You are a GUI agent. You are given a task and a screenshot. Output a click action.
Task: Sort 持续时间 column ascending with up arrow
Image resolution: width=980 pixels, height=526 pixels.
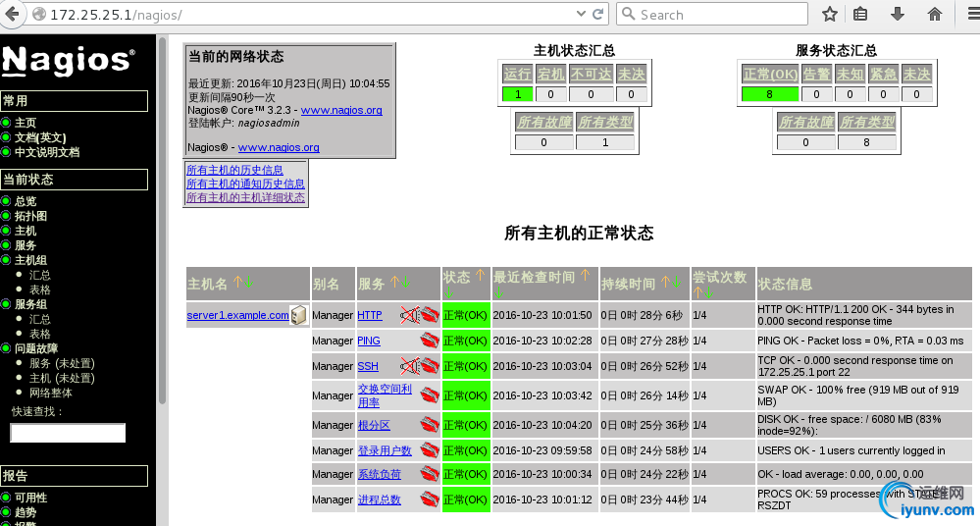click(666, 282)
